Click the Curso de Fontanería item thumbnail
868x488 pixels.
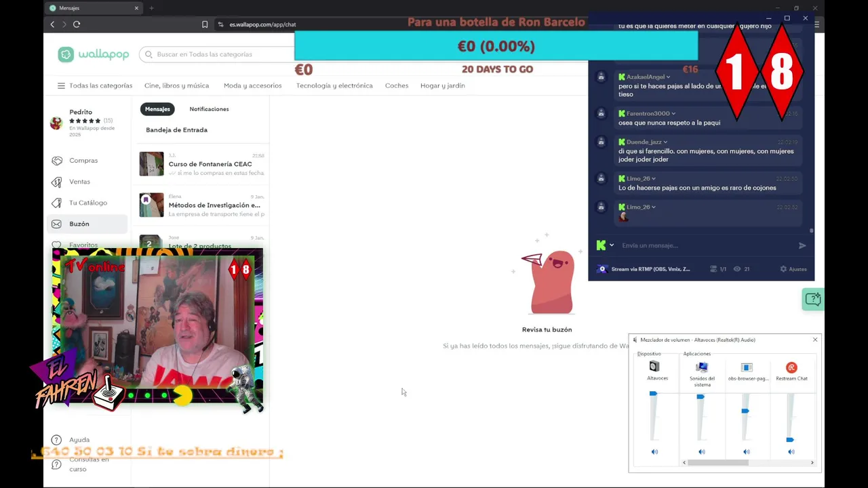(x=151, y=164)
